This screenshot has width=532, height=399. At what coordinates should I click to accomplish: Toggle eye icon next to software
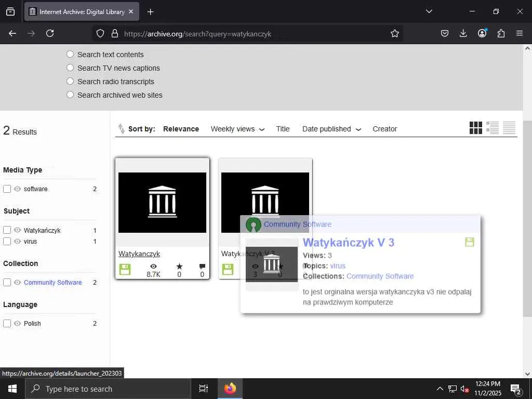point(17,189)
